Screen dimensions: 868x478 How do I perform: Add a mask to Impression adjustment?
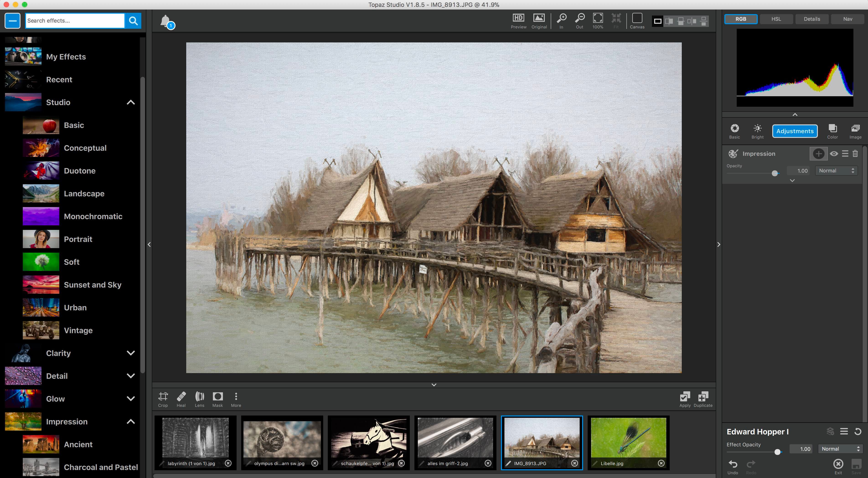[x=819, y=154]
